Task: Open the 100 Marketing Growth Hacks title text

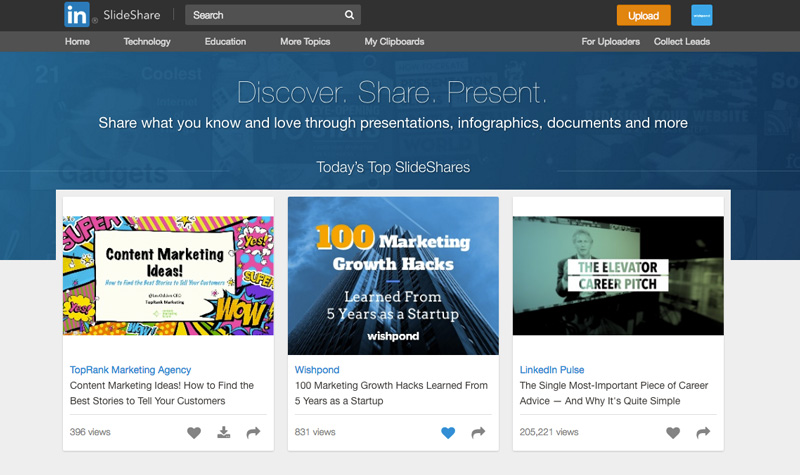Action: click(x=391, y=393)
